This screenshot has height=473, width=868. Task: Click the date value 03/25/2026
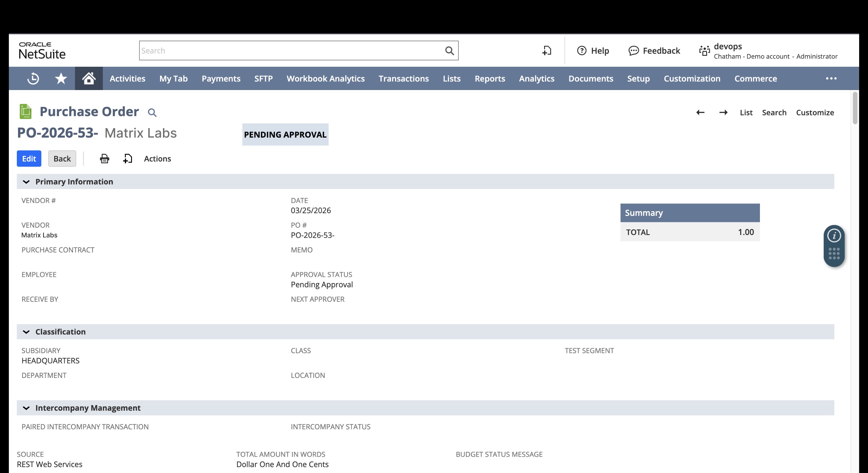[x=311, y=211]
